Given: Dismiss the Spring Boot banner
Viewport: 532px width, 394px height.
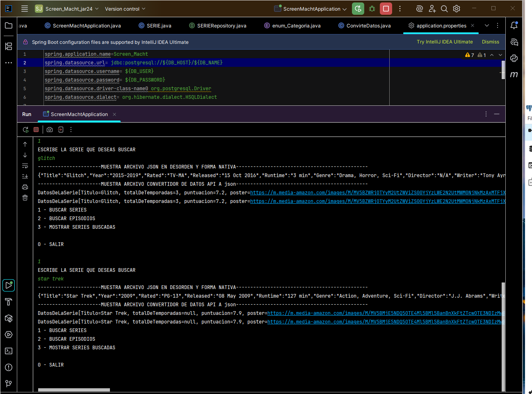Looking at the screenshot, I should pyautogui.click(x=491, y=42).
